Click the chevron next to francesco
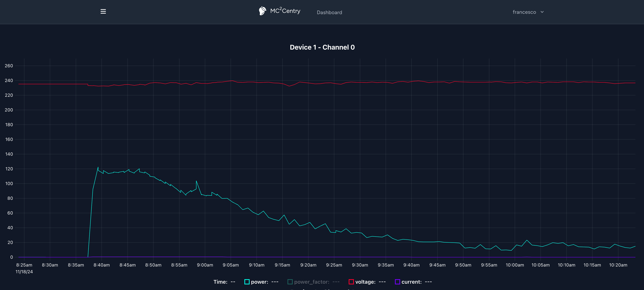Image resolution: width=644 pixels, height=290 pixels. click(x=542, y=12)
